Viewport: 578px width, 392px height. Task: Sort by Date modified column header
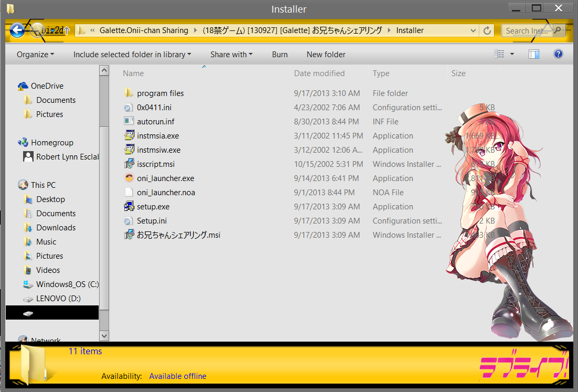click(x=319, y=73)
